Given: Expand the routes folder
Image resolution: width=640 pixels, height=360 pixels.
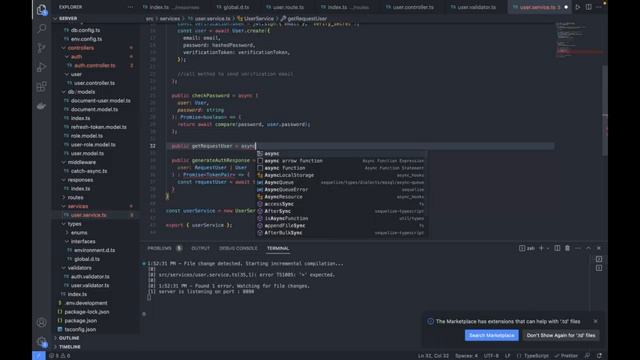Looking at the screenshot, I should point(76,197).
